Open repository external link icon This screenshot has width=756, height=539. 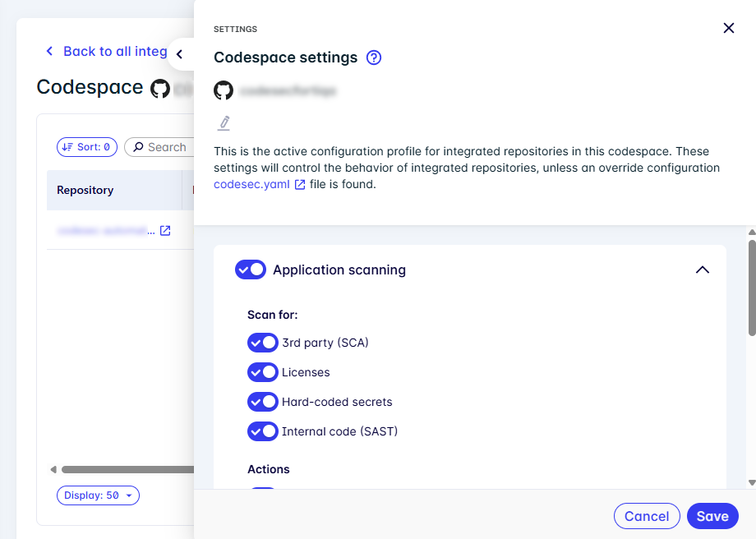[x=165, y=231]
